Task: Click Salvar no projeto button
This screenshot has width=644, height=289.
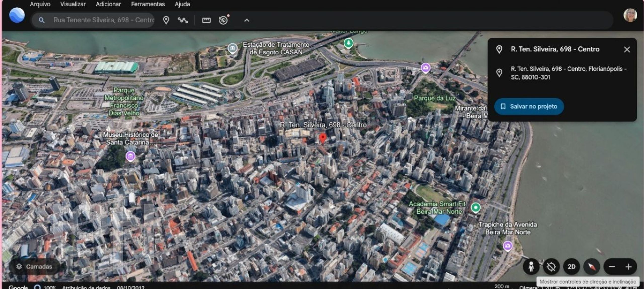Action: [529, 106]
